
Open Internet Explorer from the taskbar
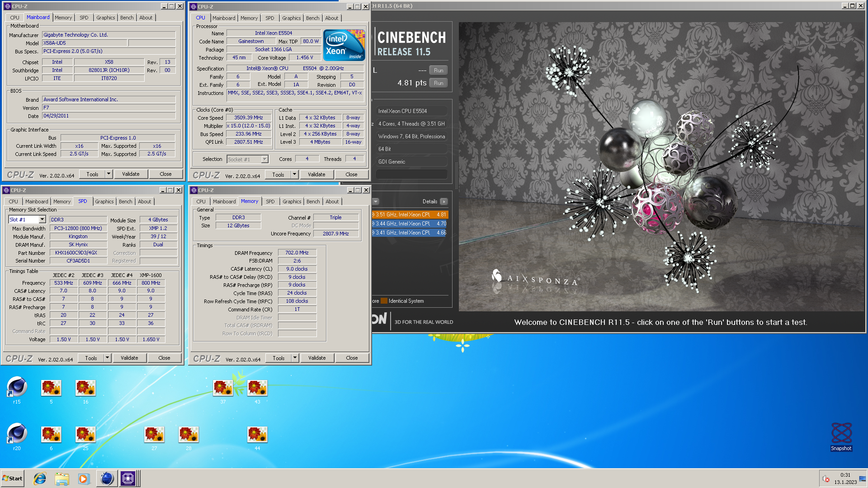coord(40,479)
